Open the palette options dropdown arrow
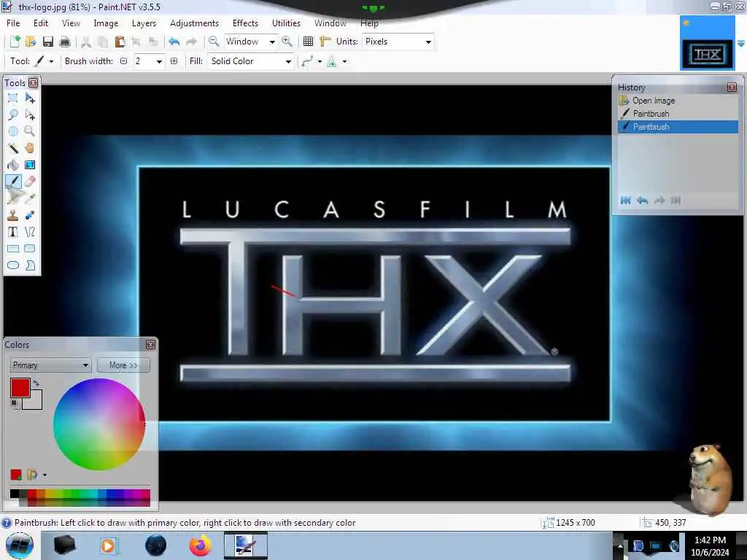Viewport: 747px width, 560px height. click(44, 475)
